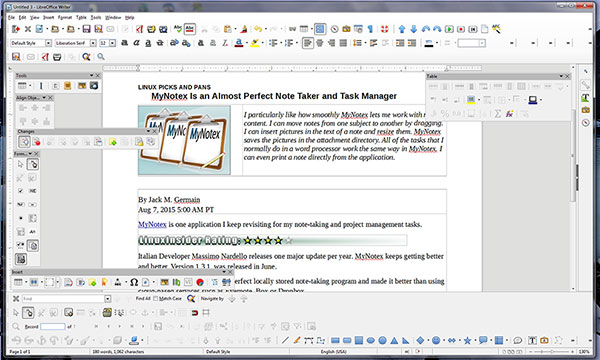The height and width of the screenshot is (360, 600).
Task: Toggle Bold formatting
Action: click(x=124, y=43)
